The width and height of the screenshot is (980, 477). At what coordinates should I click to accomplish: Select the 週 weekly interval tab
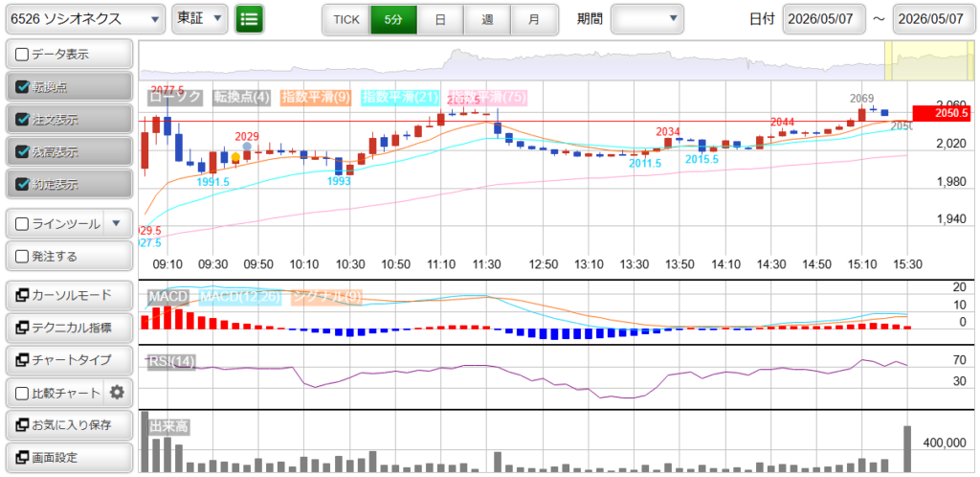pyautogui.click(x=487, y=19)
